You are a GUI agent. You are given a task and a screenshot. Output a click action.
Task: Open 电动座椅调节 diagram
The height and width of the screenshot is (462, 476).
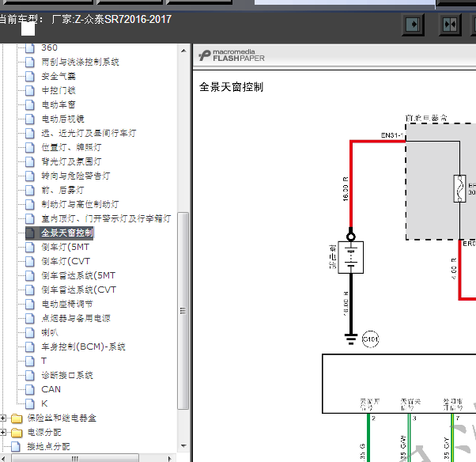66,304
